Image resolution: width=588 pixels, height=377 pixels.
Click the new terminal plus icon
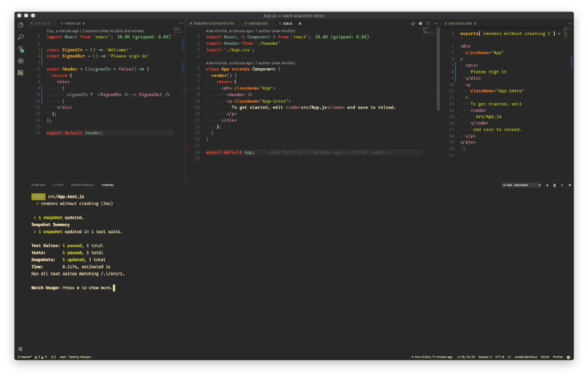pyautogui.click(x=547, y=185)
